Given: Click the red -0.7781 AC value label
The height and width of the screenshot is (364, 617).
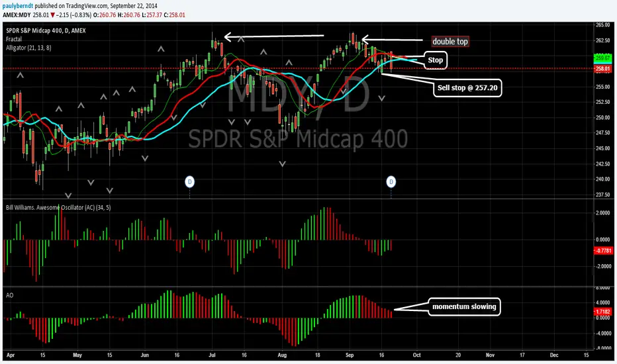Looking at the screenshot, I should [603, 251].
